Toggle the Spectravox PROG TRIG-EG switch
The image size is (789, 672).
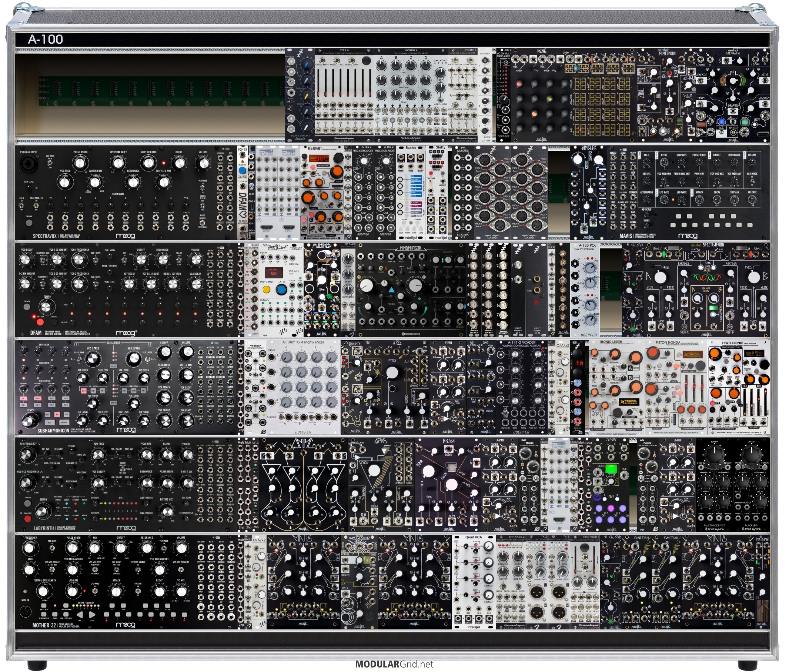pos(36,205)
